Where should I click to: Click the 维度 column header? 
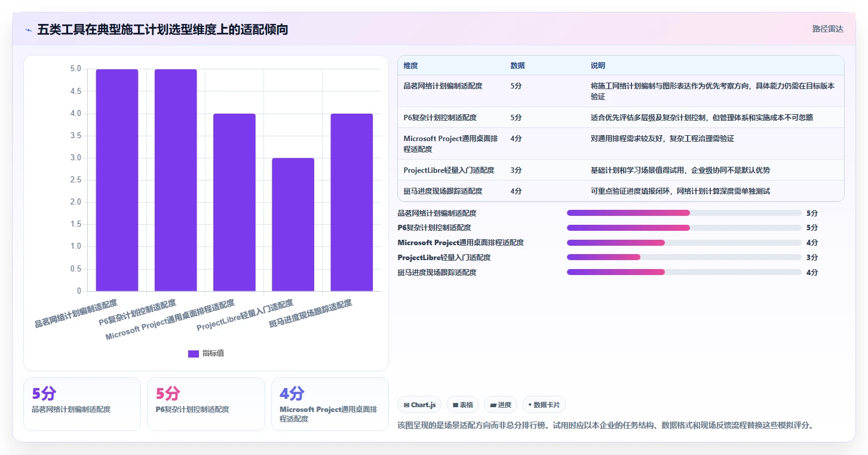click(x=410, y=66)
